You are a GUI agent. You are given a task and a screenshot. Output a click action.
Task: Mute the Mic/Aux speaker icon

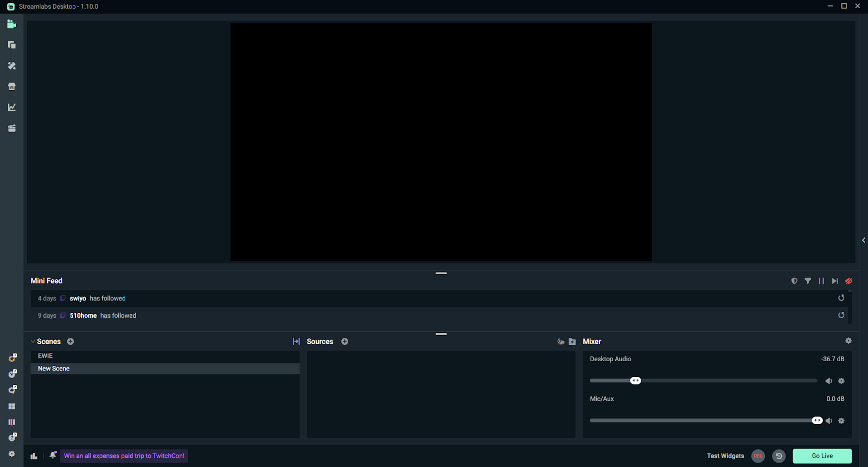point(828,421)
